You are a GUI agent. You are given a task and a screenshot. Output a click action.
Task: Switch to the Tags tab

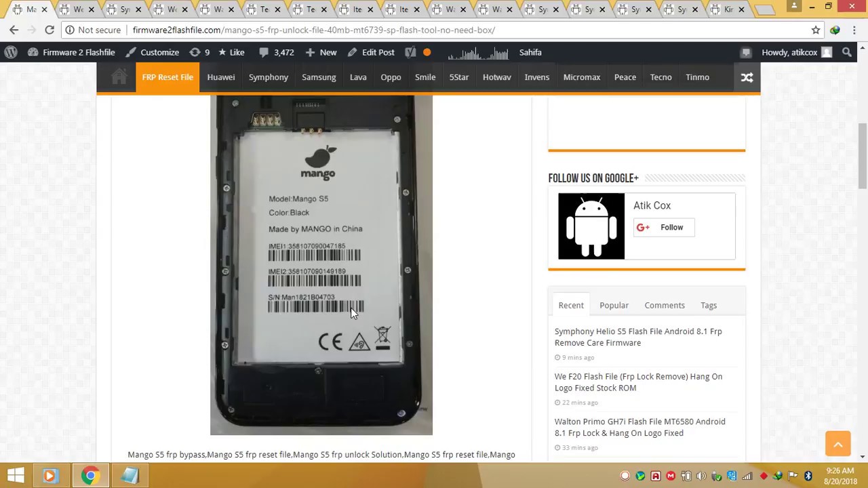pyautogui.click(x=709, y=306)
